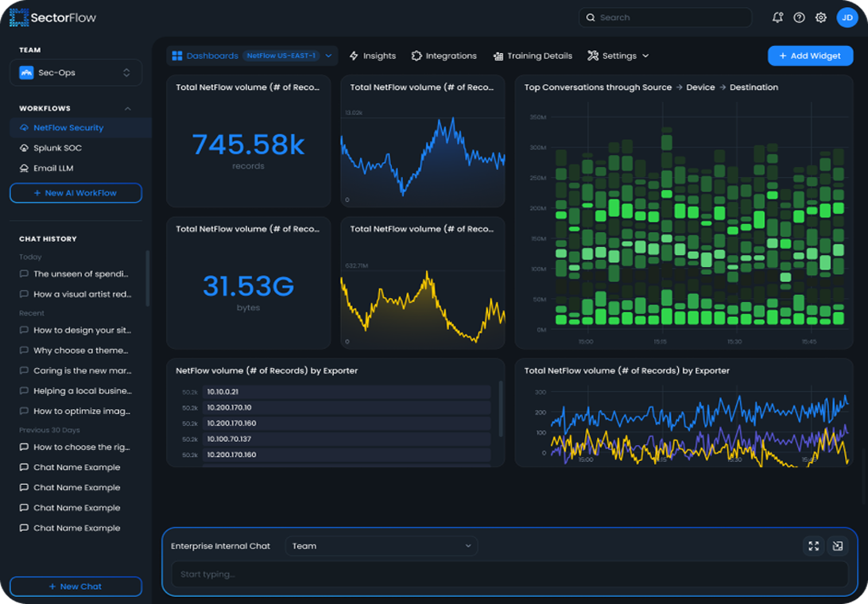The width and height of the screenshot is (868, 604).
Task: Click the Add Widget button
Action: pyautogui.click(x=810, y=56)
